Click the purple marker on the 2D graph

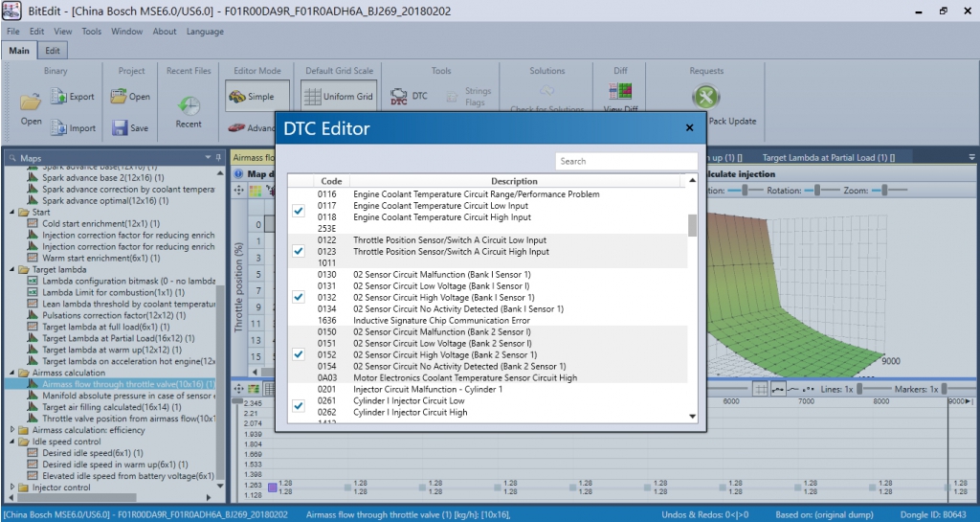(273, 487)
